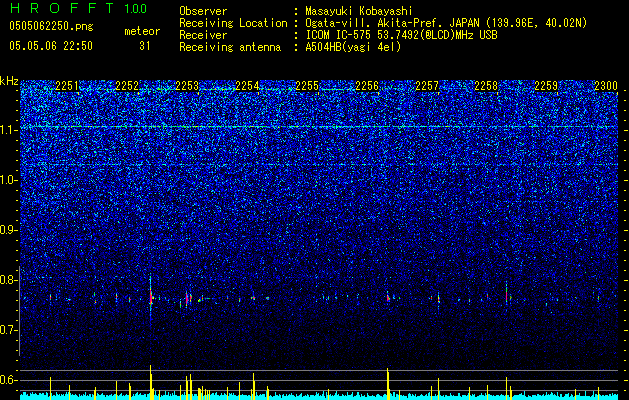Click the time marker 2253
Viewport: 629px width, 400px height.
187,86
